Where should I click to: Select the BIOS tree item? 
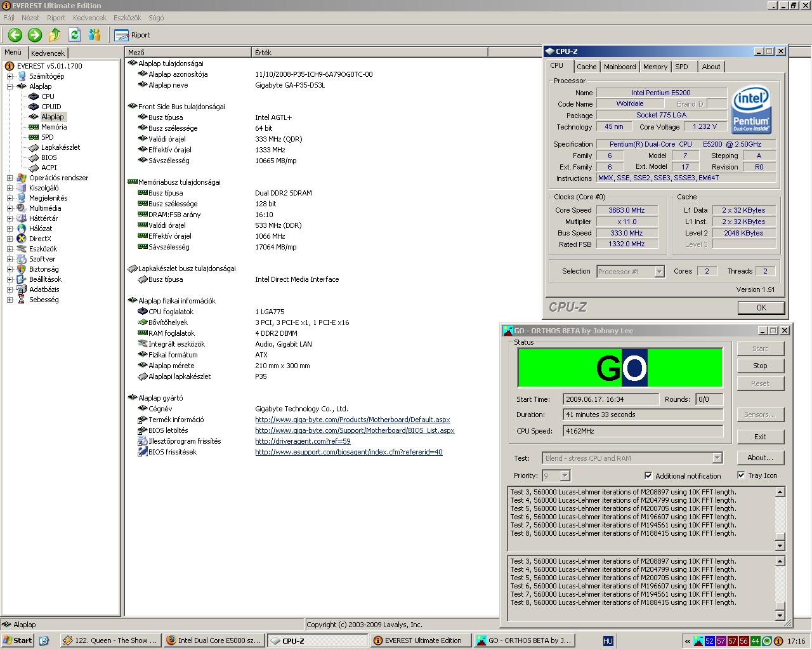click(x=49, y=157)
